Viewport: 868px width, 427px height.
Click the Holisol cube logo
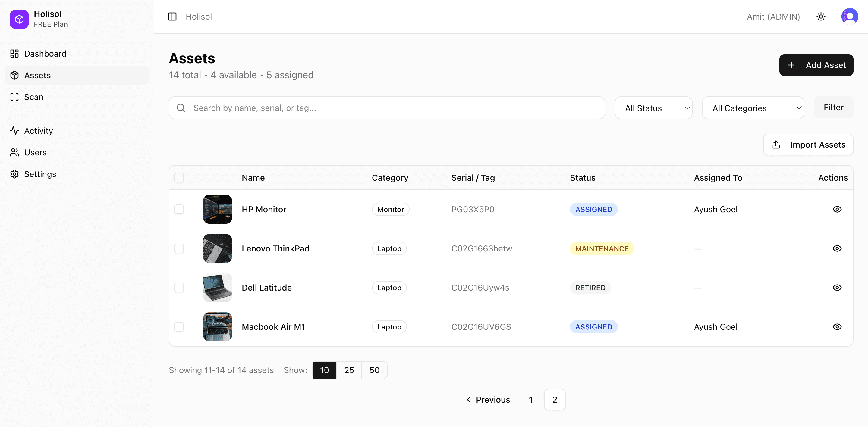(19, 19)
